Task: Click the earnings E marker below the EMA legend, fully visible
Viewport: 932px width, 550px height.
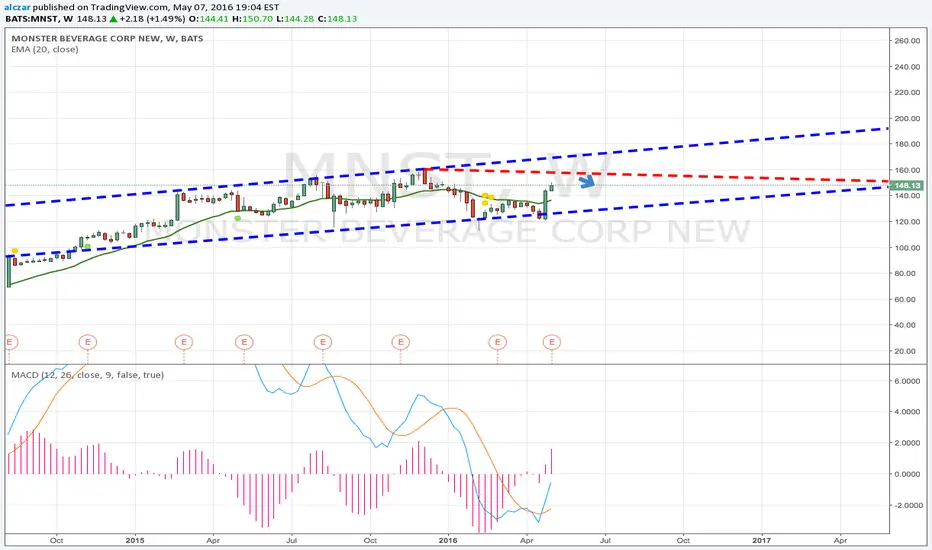Action: tap(87, 342)
